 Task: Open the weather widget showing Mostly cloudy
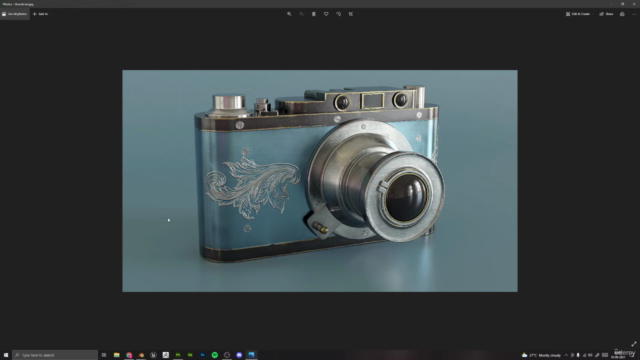point(541,355)
